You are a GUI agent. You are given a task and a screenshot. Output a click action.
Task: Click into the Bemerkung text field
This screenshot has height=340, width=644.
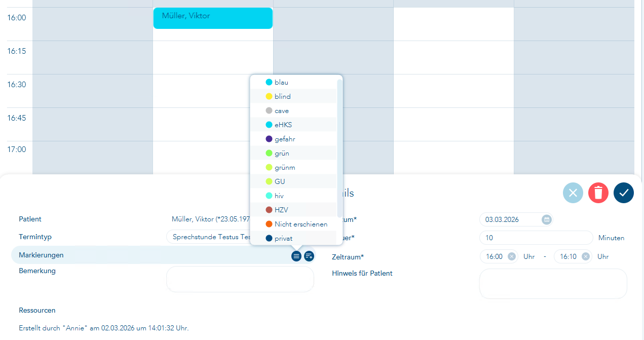(x=240, y=279)
